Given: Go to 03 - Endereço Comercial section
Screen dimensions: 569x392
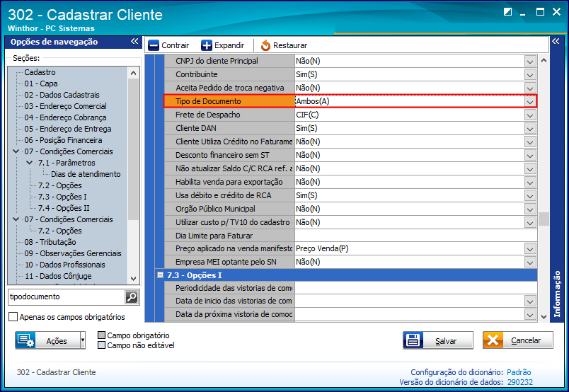Looking at the screenshot, I should [x=65, y=106].
